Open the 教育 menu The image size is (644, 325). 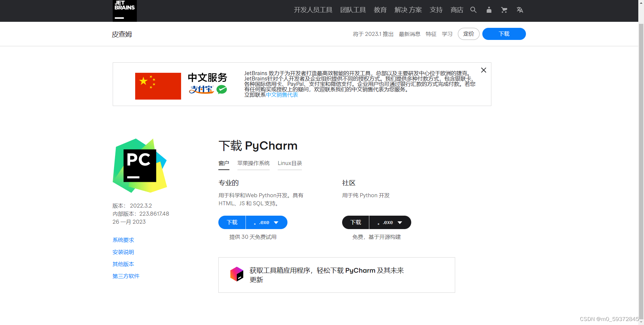(x=380, y=10)
